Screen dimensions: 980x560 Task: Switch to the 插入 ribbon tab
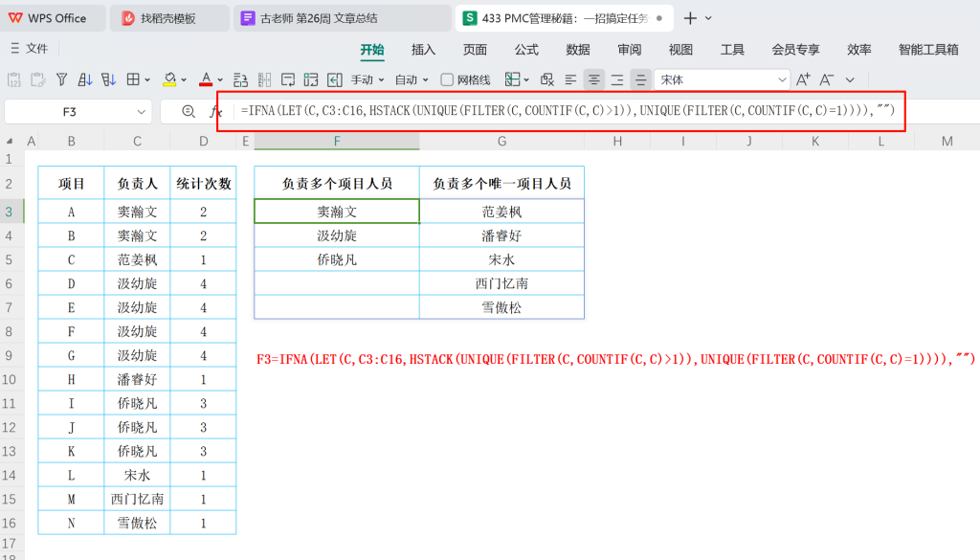coord(423,50)
